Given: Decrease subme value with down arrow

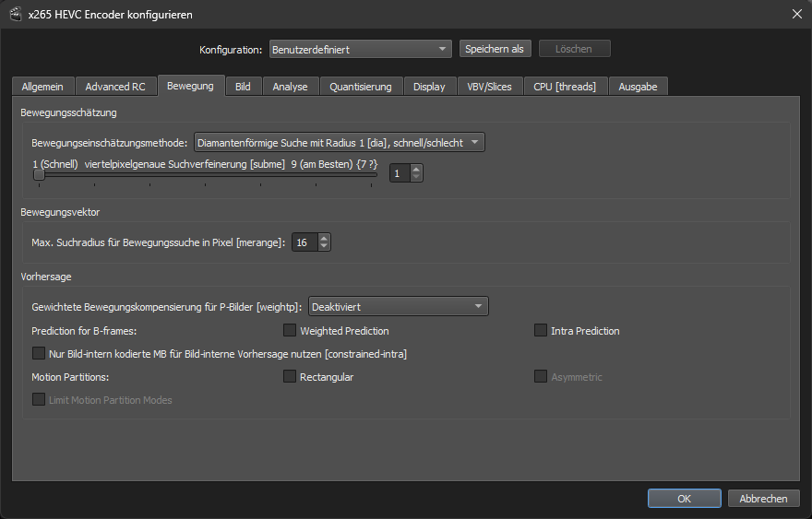Looking at the screenshot, I should tap(416, 177).
